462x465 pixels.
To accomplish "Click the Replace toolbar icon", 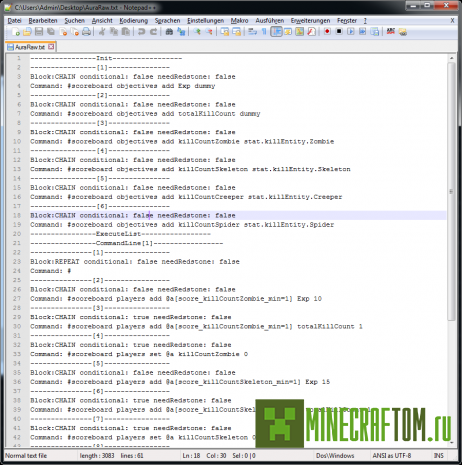I will click(x=181, y=32).
